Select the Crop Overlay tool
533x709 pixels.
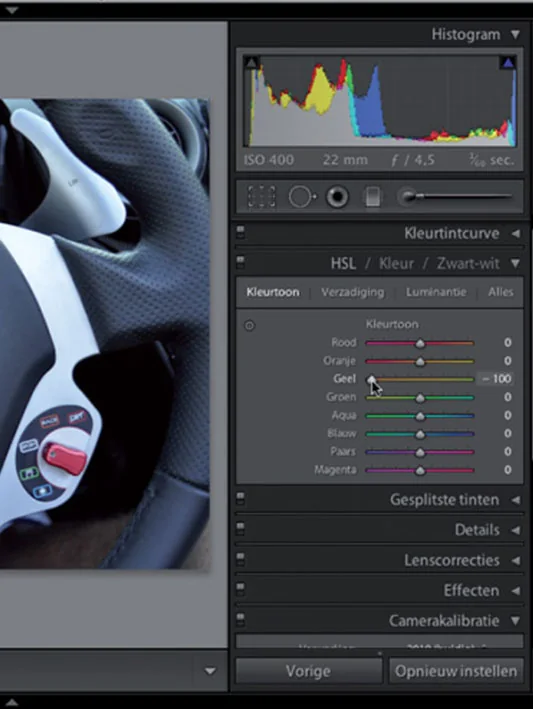point(262,197)
